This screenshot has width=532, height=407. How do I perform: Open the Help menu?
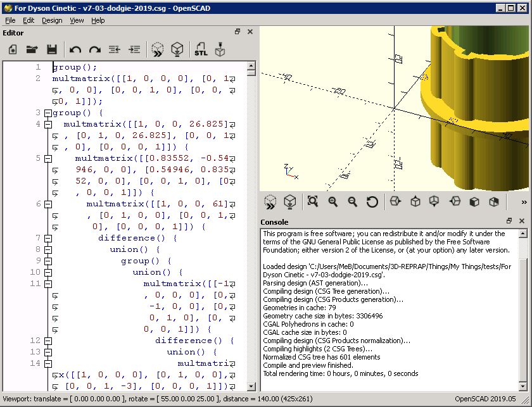tap(98, 20)
